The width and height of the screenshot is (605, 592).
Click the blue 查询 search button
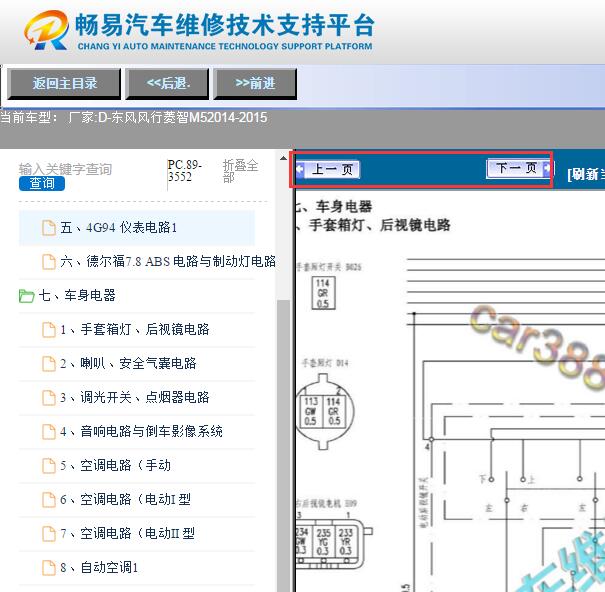pos(42,183)
